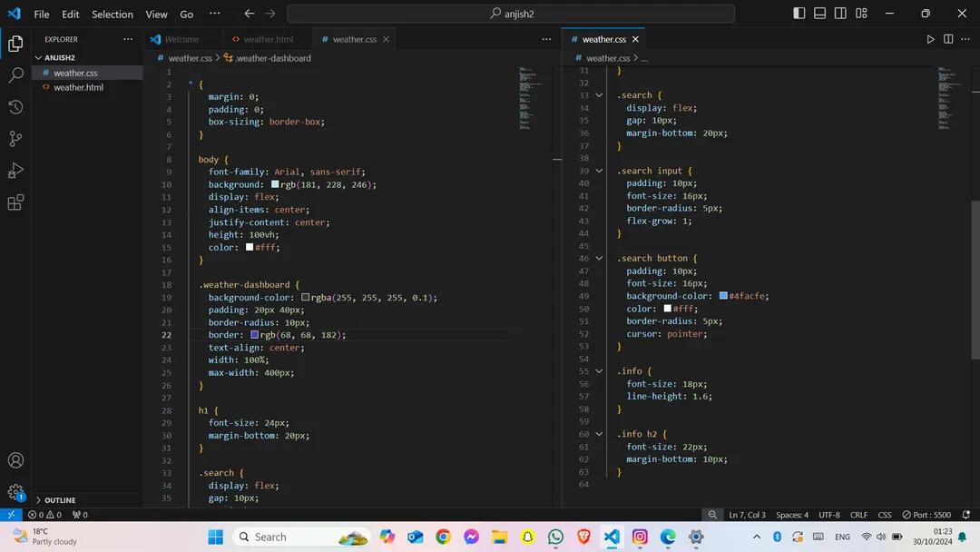Viewport: 980px width, 552px height.
Task: Fold the .info rule at line 55
Action: click(599, 370)
